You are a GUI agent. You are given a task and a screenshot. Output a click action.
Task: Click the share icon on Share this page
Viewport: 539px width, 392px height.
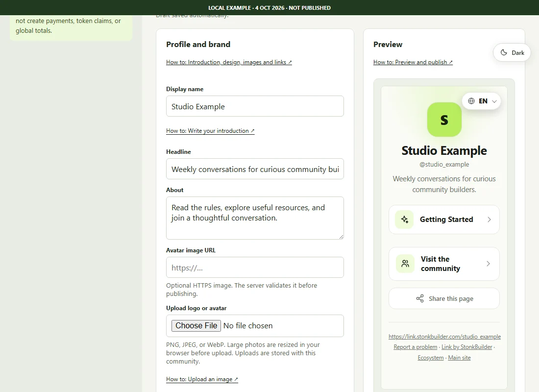(x=420, y=298)
